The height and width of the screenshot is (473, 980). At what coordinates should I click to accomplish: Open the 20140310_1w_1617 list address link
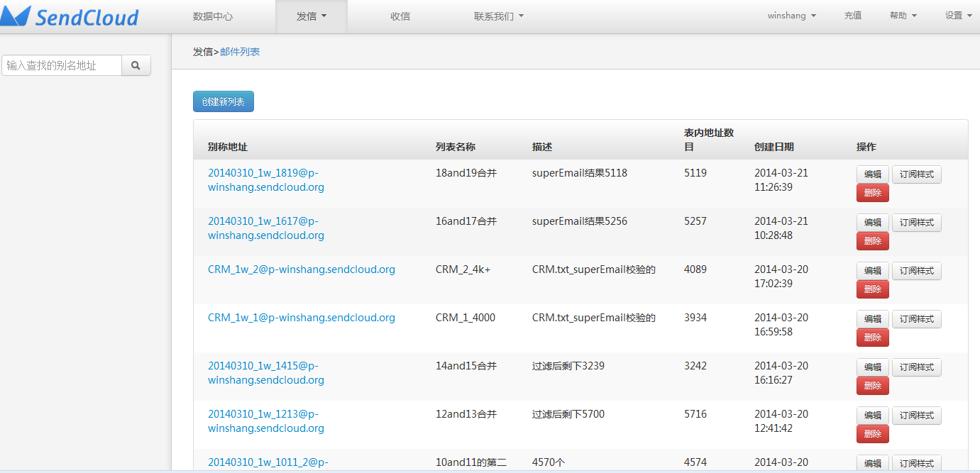pyautogui.click(x=266, y=228)
